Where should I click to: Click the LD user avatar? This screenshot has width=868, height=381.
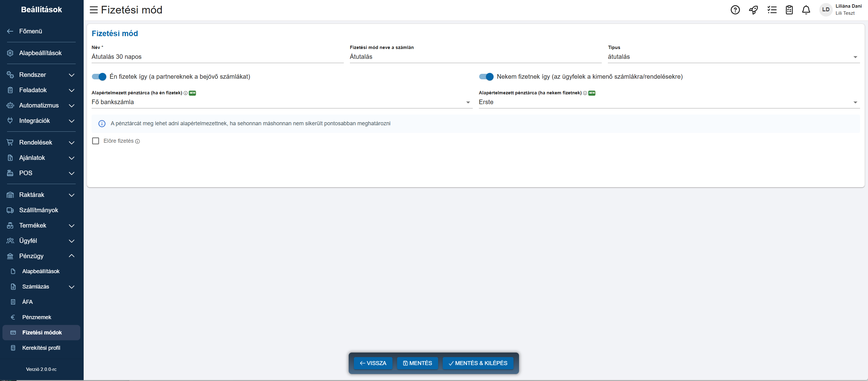(x=825, y=9)
